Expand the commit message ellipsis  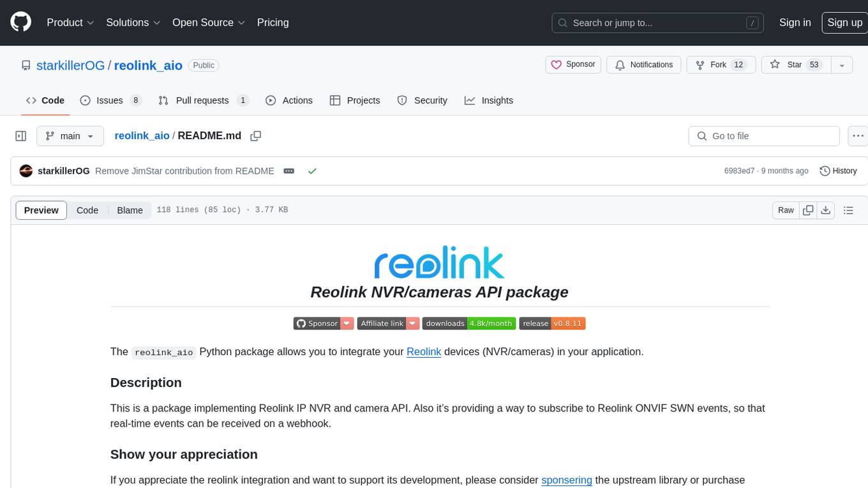[288, 171]
